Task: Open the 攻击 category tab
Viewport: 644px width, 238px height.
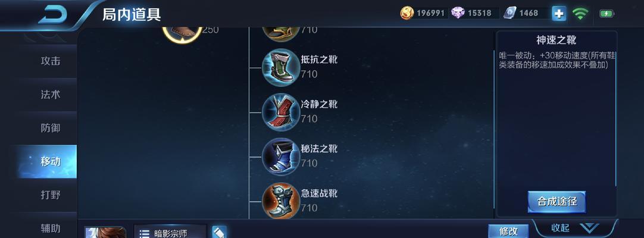Action: pyautogui.click(x=51, y=61)
